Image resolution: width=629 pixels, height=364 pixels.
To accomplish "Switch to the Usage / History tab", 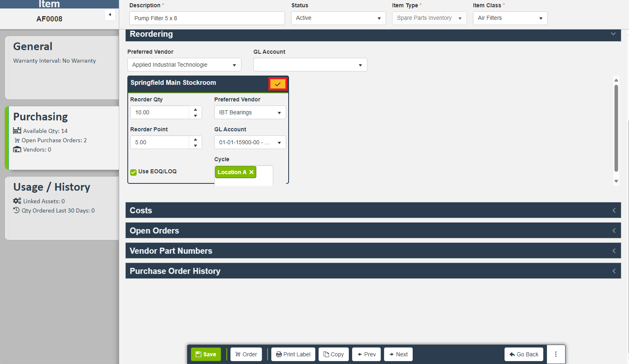I will pos(62,208).
